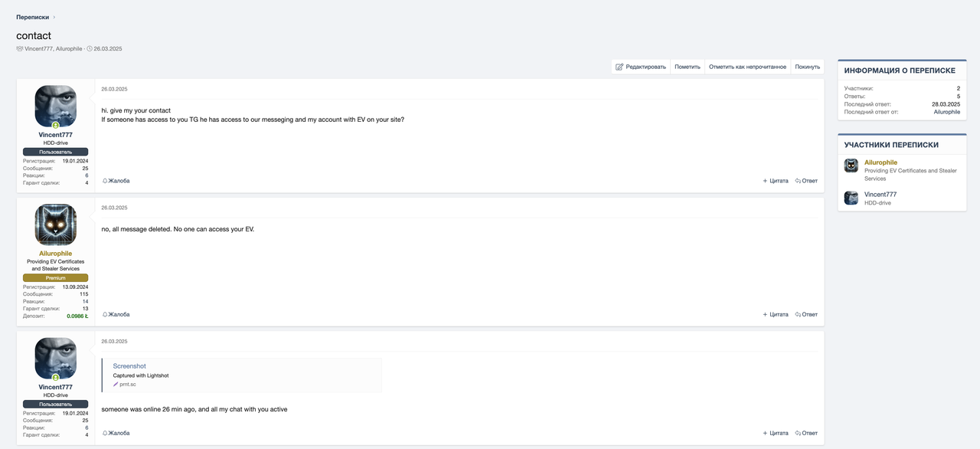Reply to third message with Ответ
Viewport: 980px width, 449px height.
pos(806,433)
